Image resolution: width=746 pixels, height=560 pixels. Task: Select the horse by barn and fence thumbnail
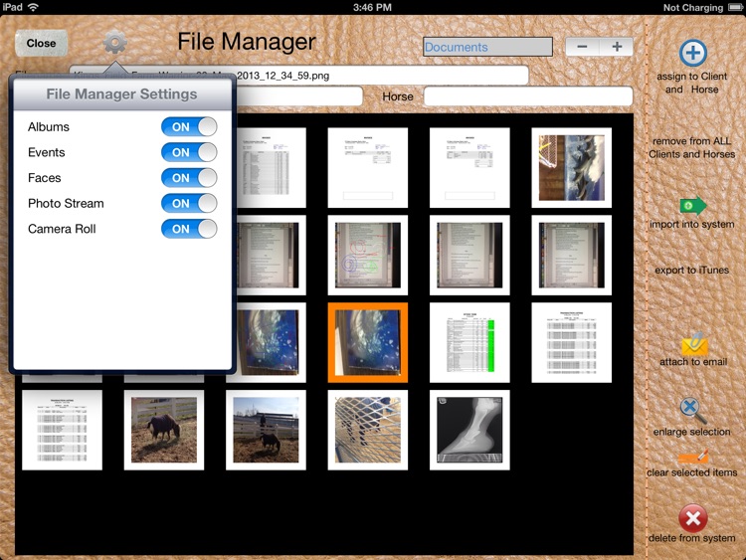click(266, 430)
